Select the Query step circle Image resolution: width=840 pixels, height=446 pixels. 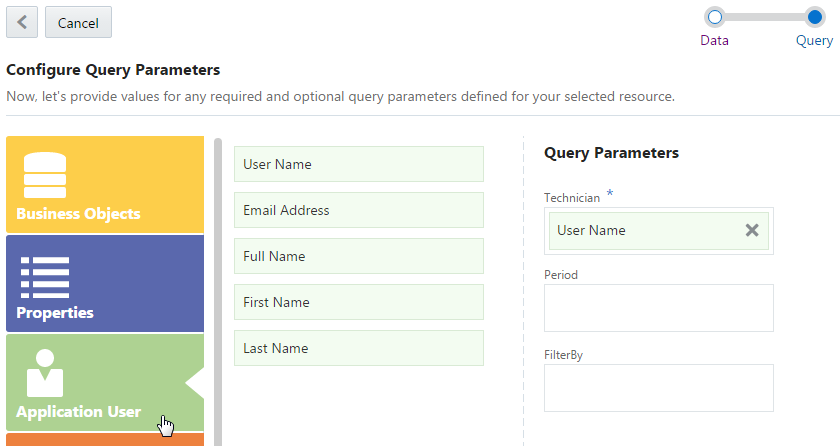pyautogui.click(x=815, y=17)
